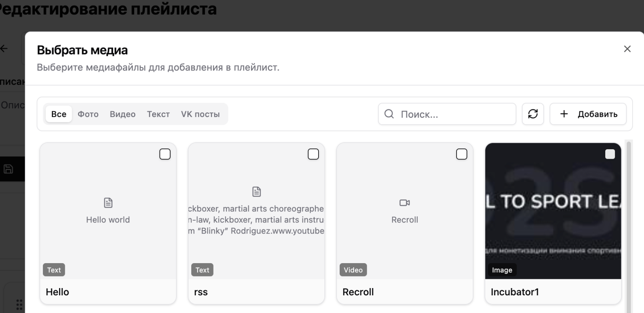Click the magnifier icon in search field

389,114
